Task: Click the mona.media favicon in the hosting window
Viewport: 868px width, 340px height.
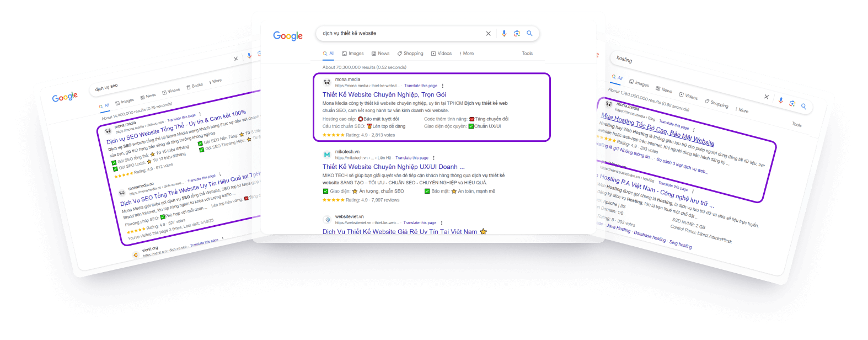Action: coord(609,104)
